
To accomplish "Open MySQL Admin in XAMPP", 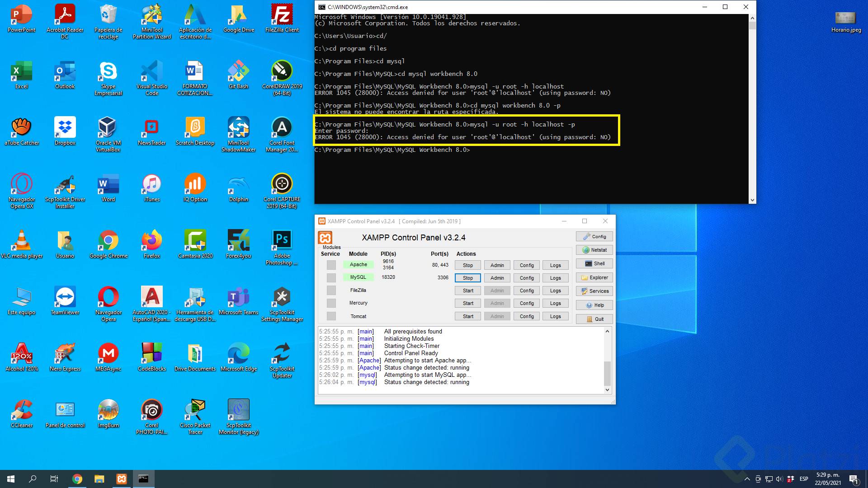I will click(497, 278).
